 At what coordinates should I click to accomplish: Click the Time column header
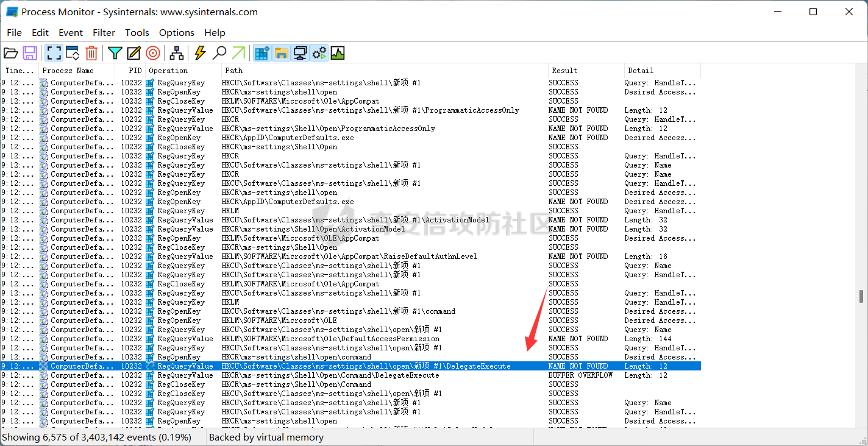[20, 71]
